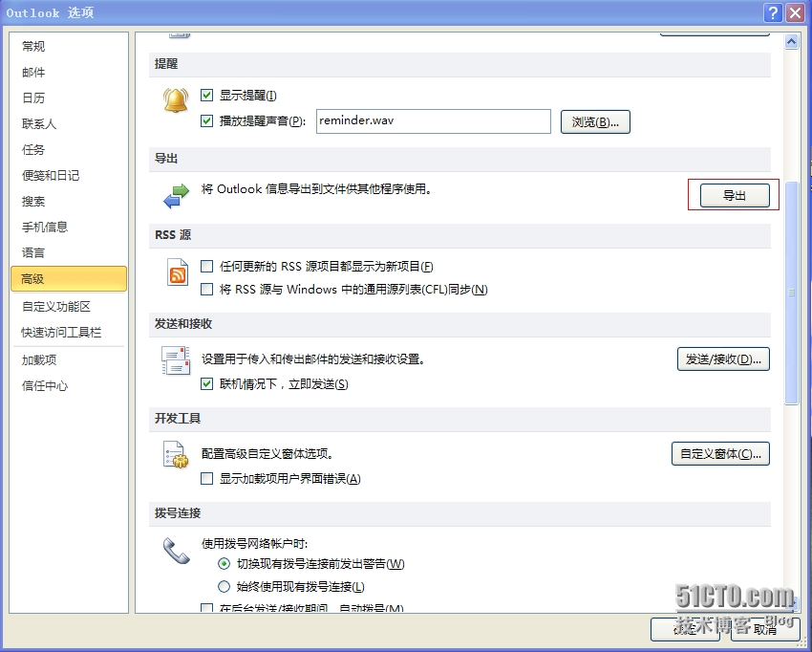The width and height of the screenshot is (812, 652).
Task: Click the dial-up telephone icon
Action: tap(177, 551)
